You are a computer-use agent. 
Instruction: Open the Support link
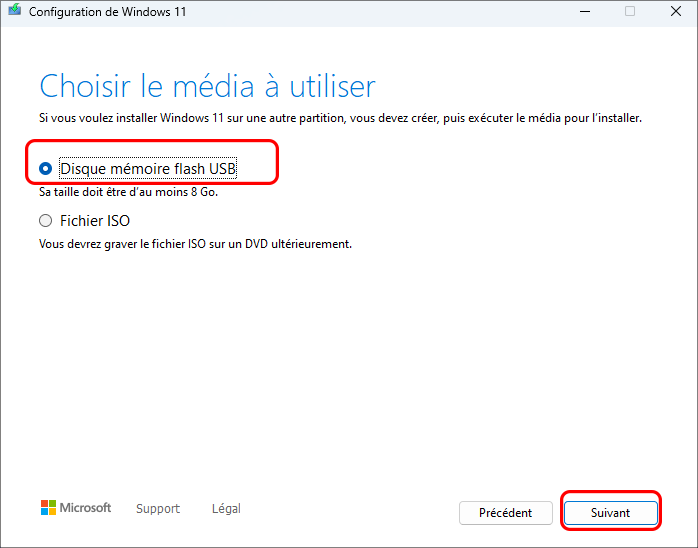[158, 508]
